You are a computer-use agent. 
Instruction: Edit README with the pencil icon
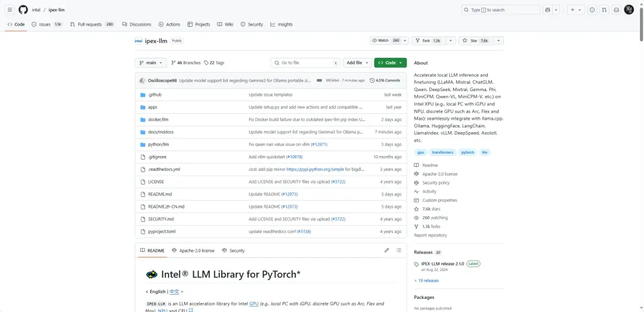point(386,250)
